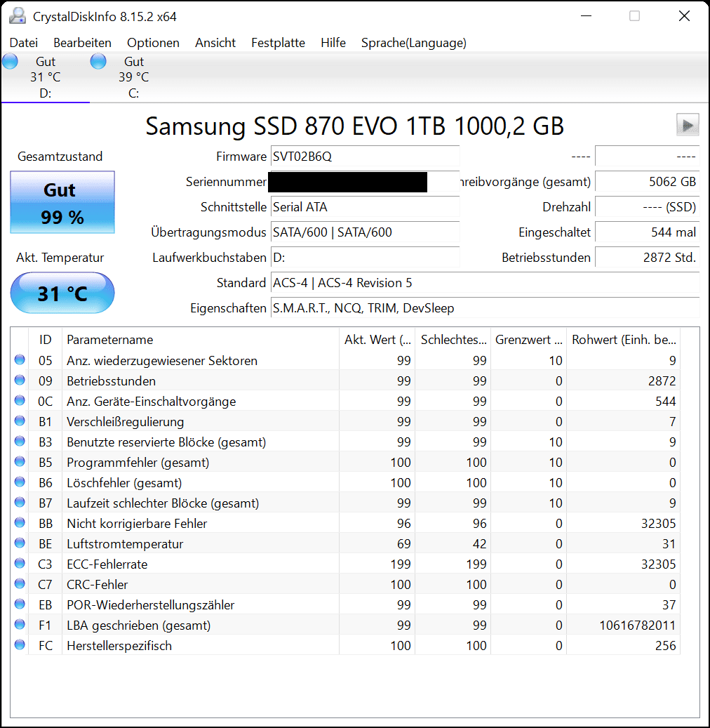Click the Akt. Temperatur label
The height and width of the screenshot is (728, 710).
[60, 258]
